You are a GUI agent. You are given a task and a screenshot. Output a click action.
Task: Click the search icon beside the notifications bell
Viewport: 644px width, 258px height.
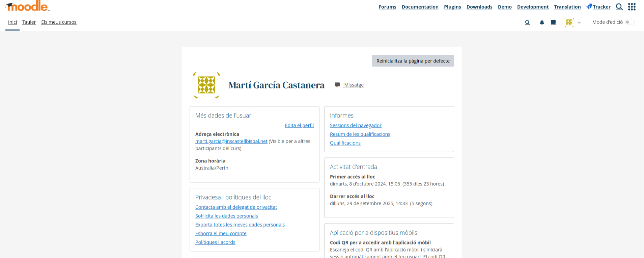[527, 22]
